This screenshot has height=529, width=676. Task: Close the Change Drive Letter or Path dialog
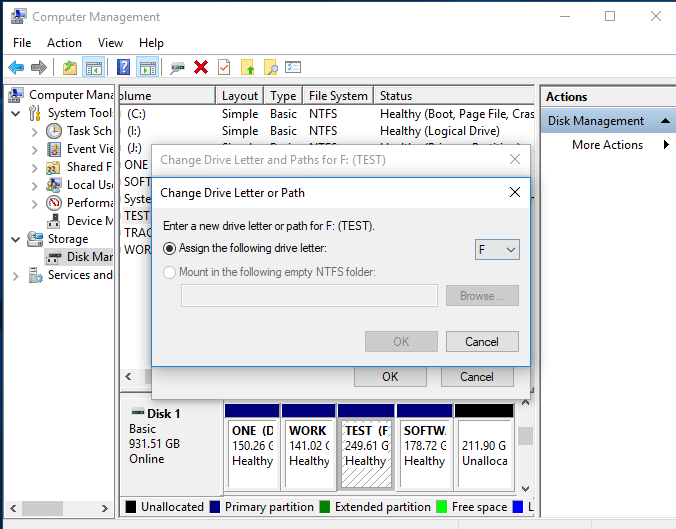(515, 192)
